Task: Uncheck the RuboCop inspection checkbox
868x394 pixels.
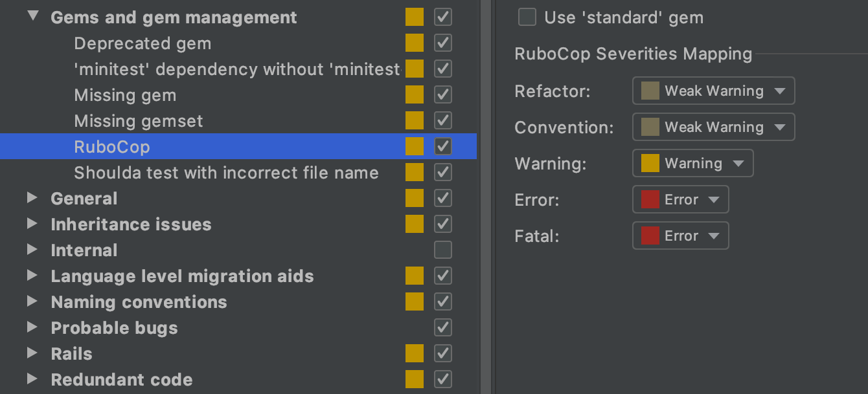Action: point(442,146)
